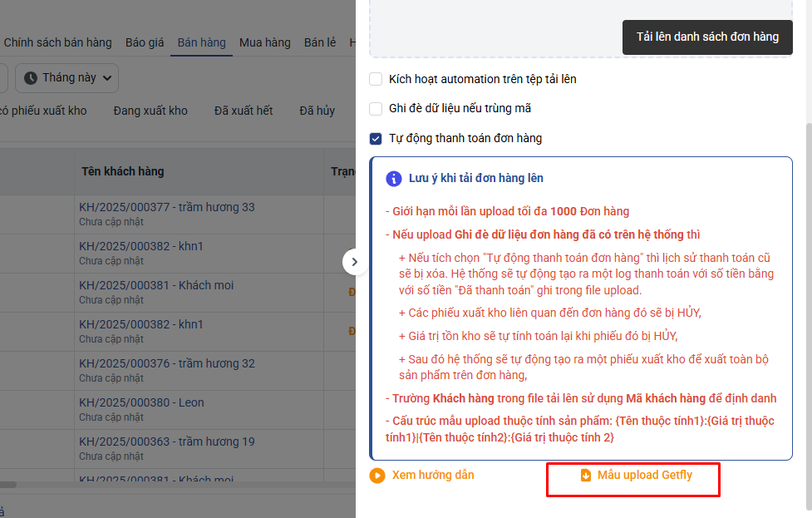Viewport: 812px width, 518px height.
Task: Click the info icon in the notice box
Action: point(394,178)
